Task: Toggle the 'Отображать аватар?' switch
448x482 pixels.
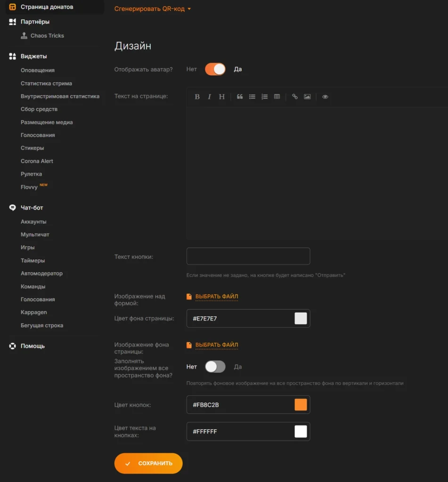Action: pos(215,69)
